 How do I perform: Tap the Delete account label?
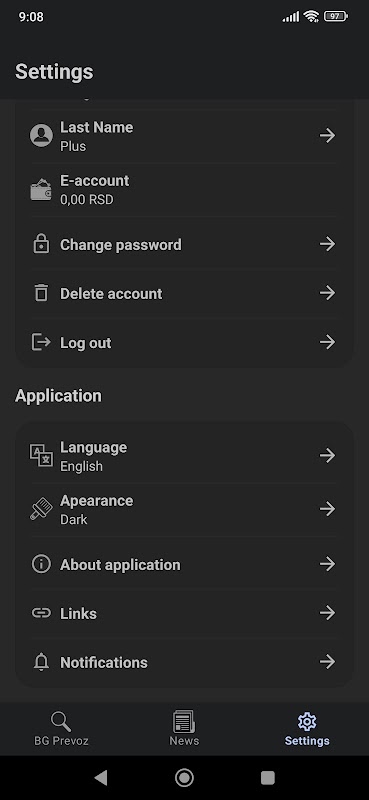coord(111,293)
